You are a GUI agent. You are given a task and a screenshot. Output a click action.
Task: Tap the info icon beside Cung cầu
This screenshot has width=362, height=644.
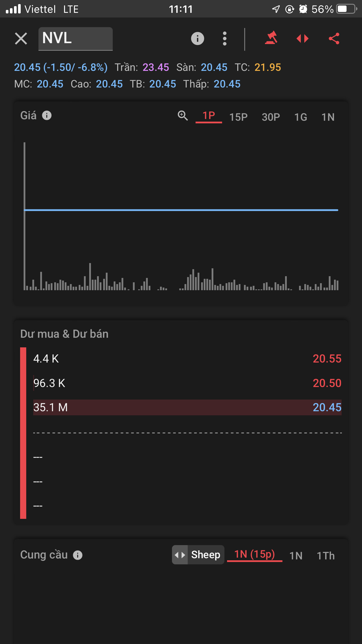coord(78,555)
